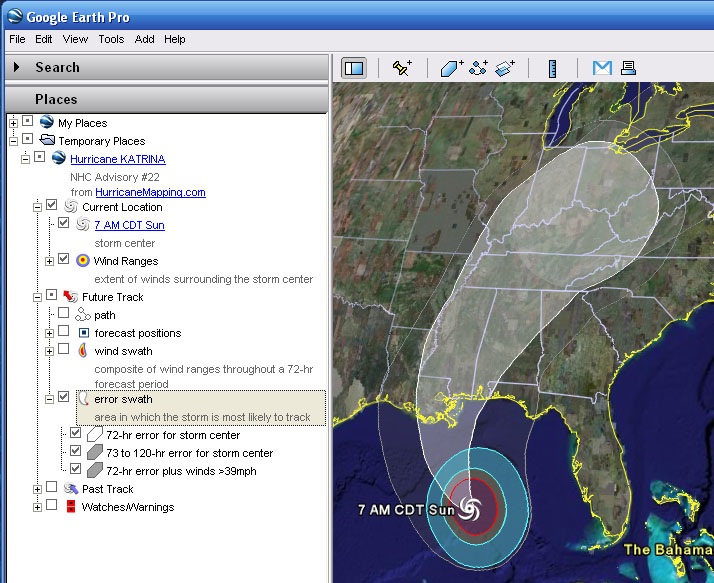714x583 pixels.
Task: Collapse the error swath node
Action: (49, 399)
